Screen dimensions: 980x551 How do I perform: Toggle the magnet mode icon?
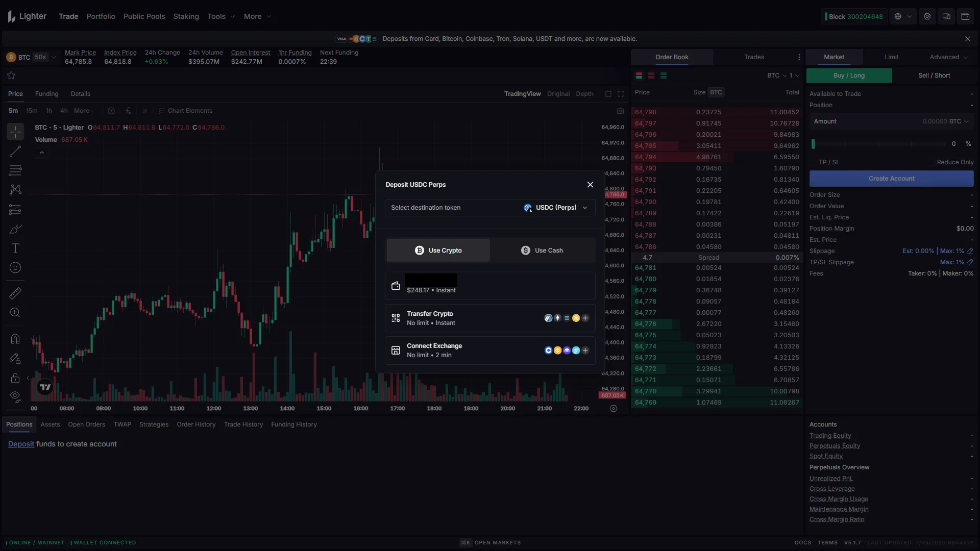pos(15,339)
